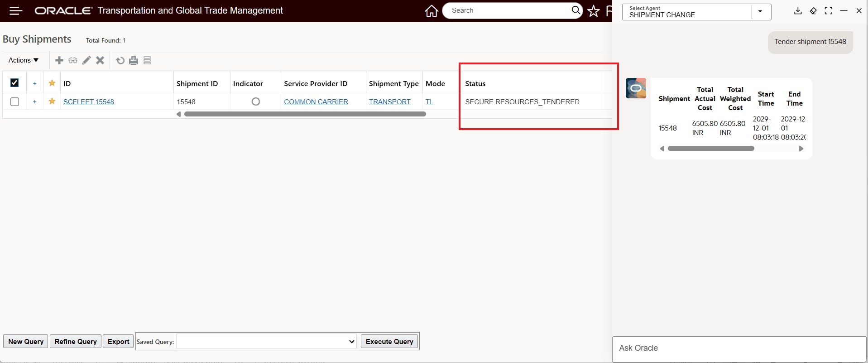868x363 pixels.
Task: Open the Saved Query combo box
Action: coord(266,342)
